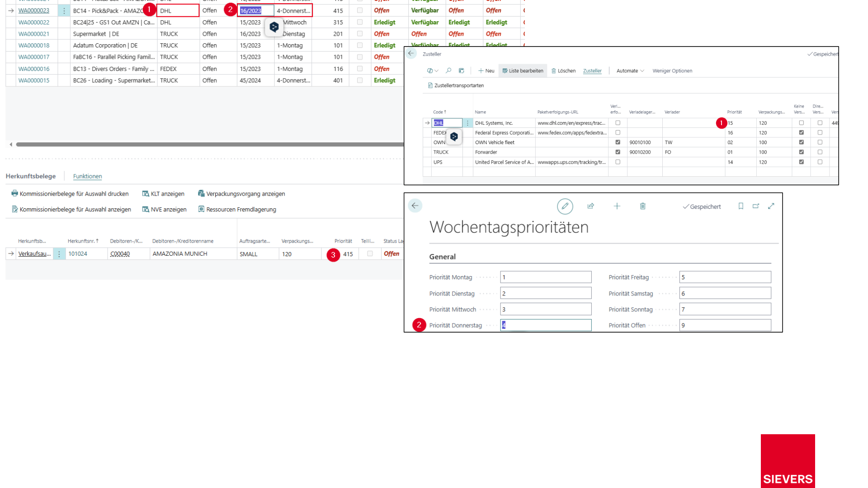Click the Priorität Montag input field

coord(546,277)
